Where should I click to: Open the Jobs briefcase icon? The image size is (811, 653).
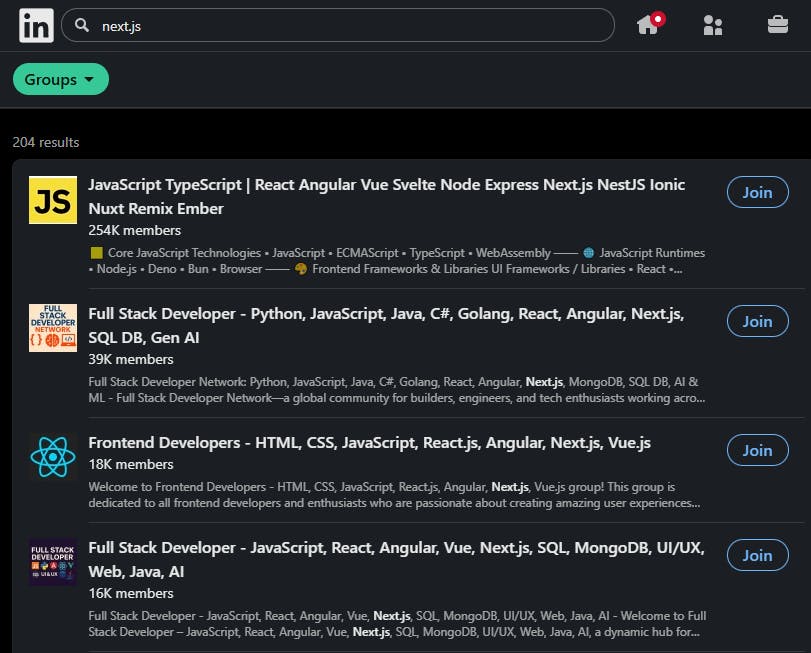point(777,25)
